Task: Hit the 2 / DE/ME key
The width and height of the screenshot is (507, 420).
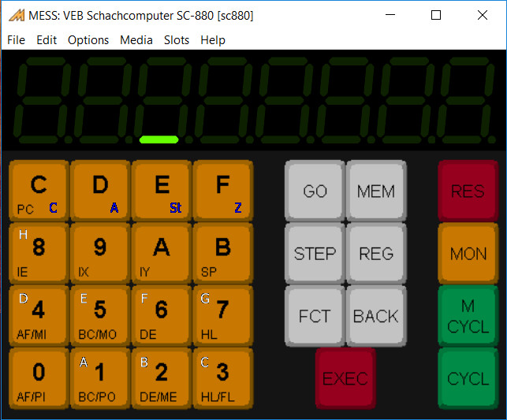Action: [x=162, y=379]
